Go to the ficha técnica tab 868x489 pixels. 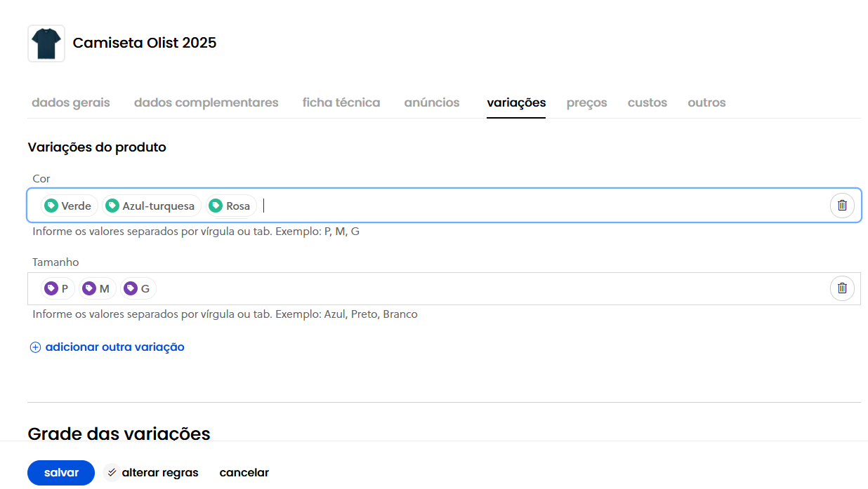[341, 102]
